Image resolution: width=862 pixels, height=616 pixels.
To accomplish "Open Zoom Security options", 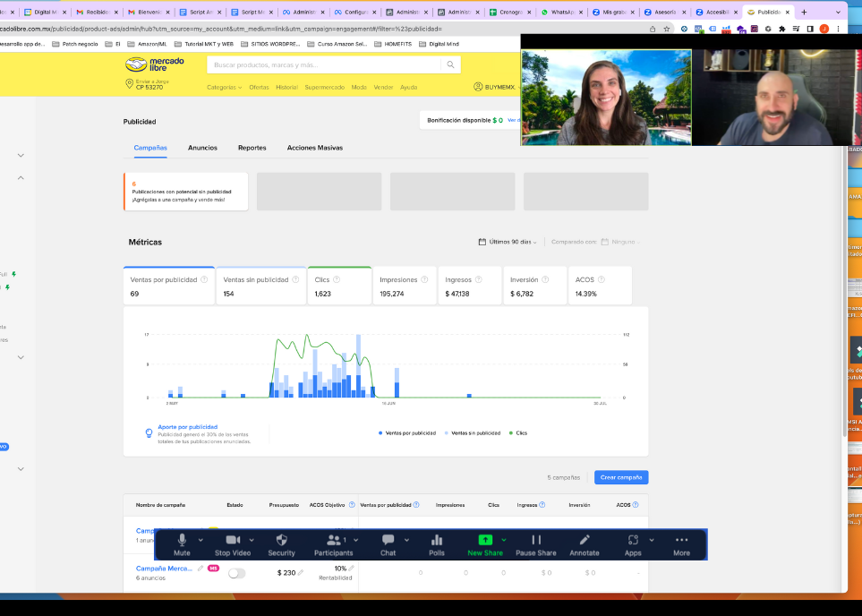I will [281, 545].
